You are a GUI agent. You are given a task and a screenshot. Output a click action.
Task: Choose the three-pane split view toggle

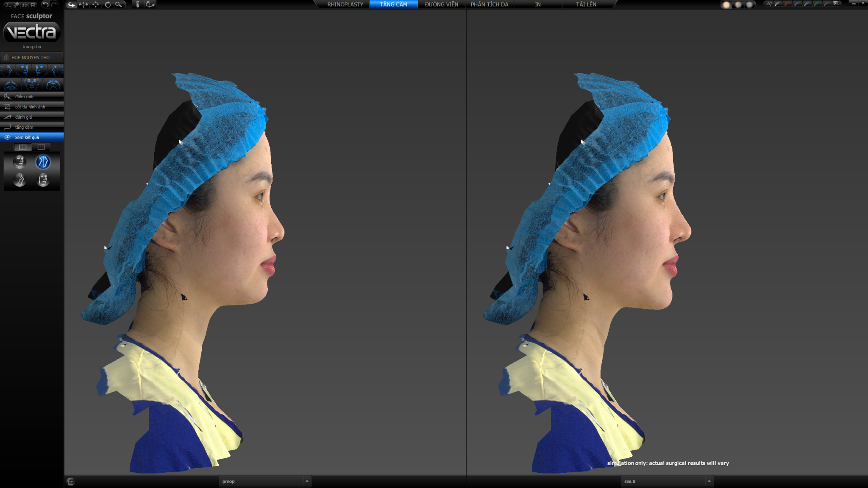pos(41,147)
